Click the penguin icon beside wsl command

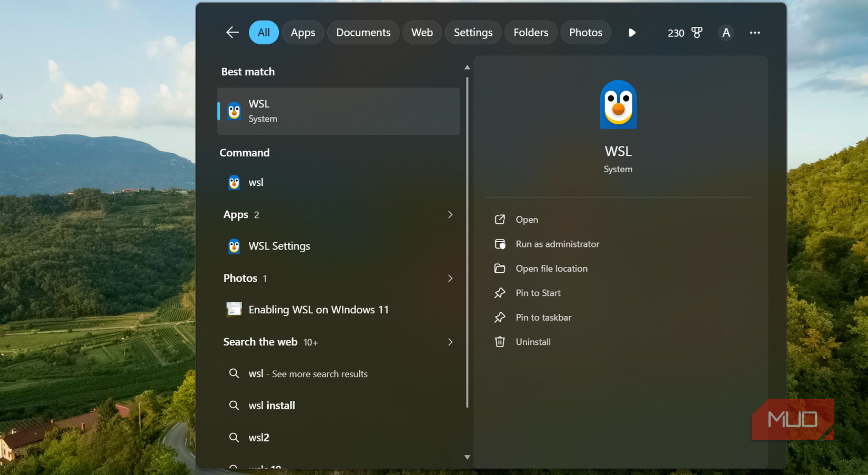(x=234, y=182)
